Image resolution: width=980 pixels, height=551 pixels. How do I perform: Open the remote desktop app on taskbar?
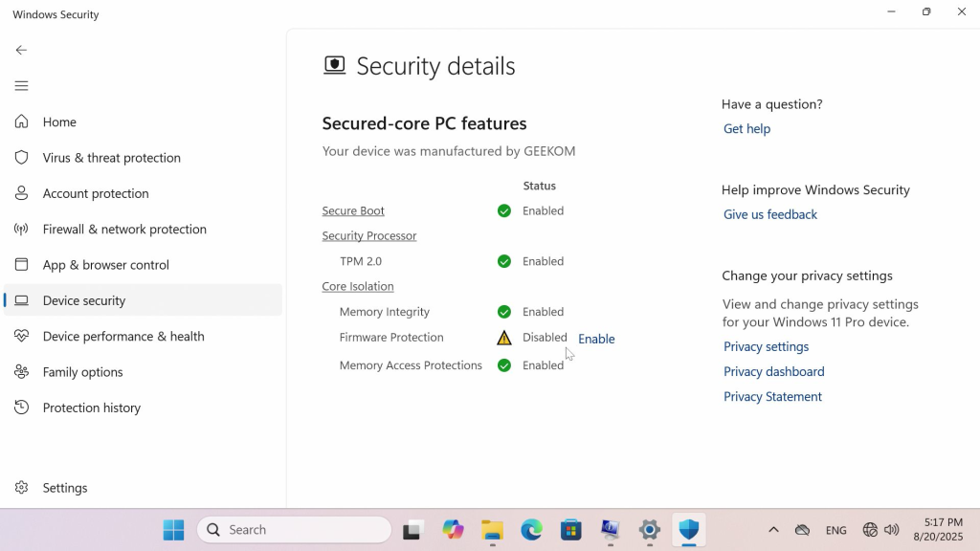tap(610, 530)
